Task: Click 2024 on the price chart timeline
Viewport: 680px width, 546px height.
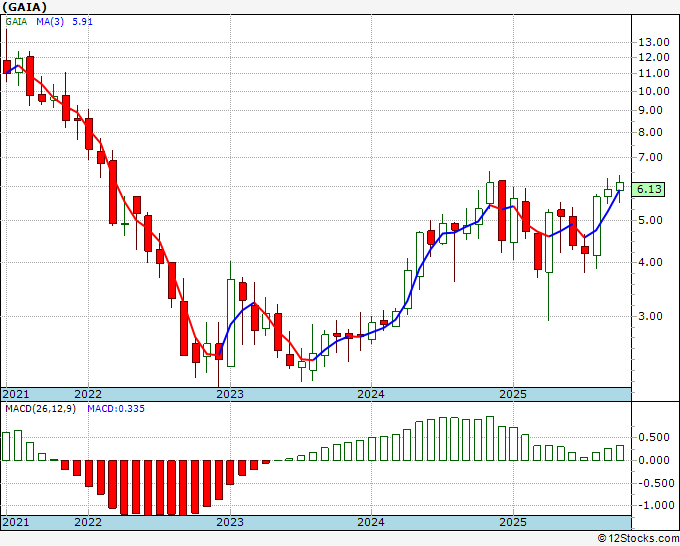Action: (x=371, y=394)
